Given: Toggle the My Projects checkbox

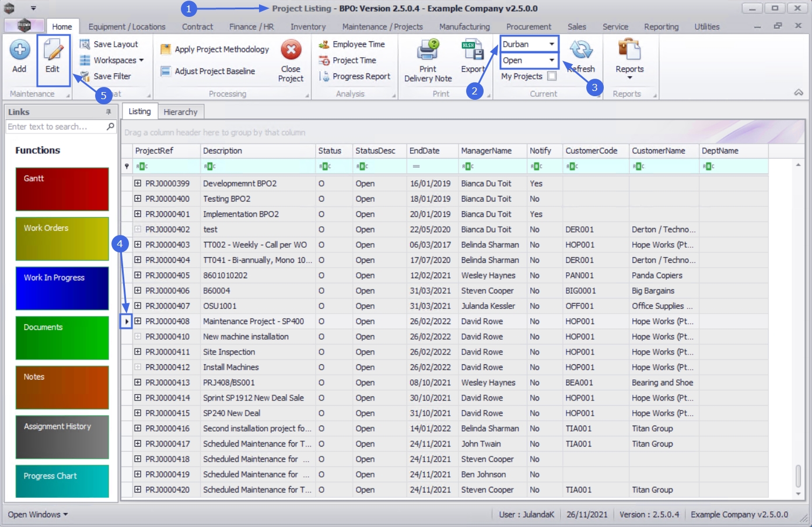Looking at the screenshot, I should click(x=552, y=76).
